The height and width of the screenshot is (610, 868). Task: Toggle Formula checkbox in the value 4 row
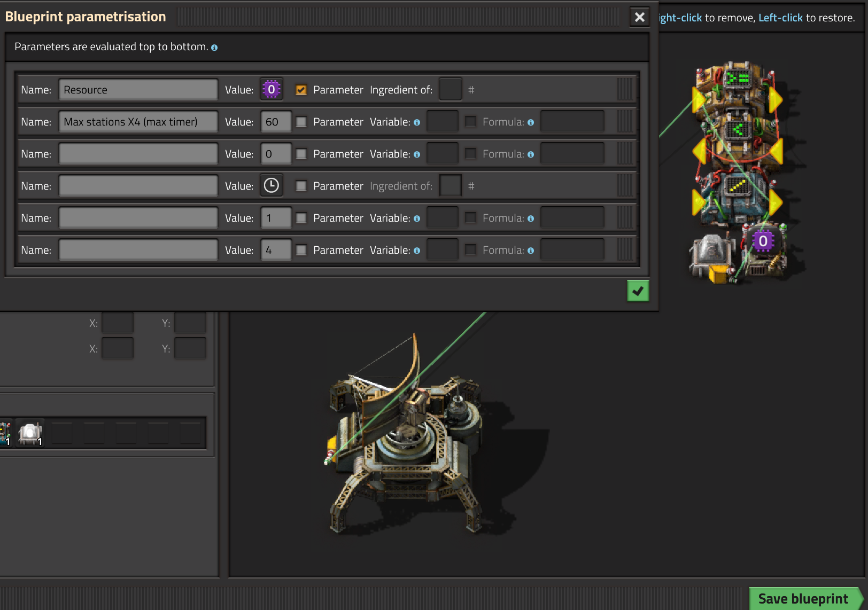click(x=471, y=250)
